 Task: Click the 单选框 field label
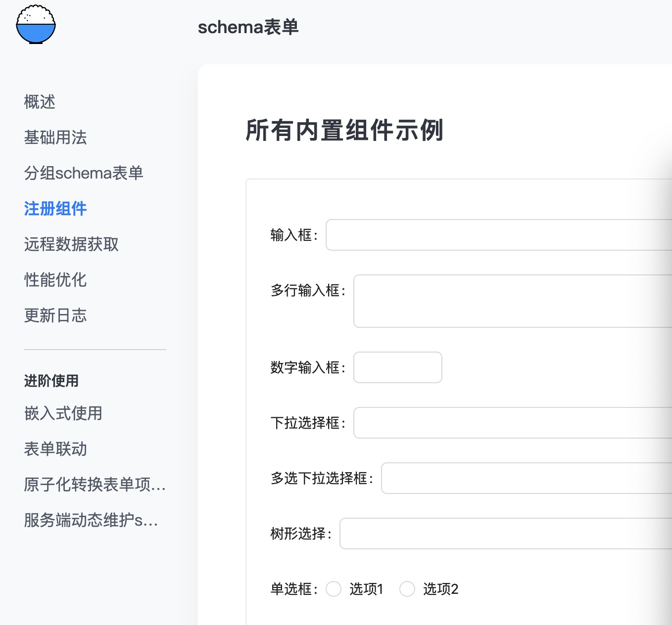point(294,589)
